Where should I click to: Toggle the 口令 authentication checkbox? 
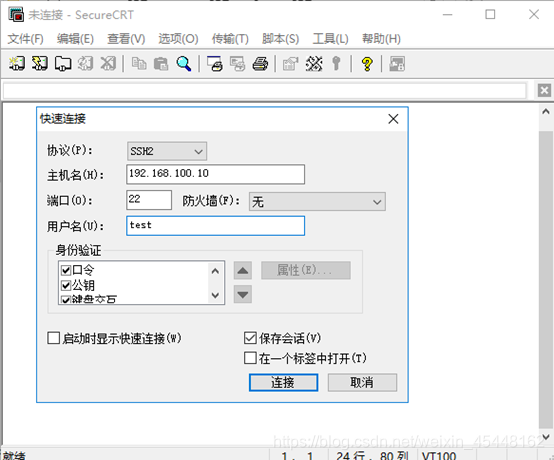(66, 270)
